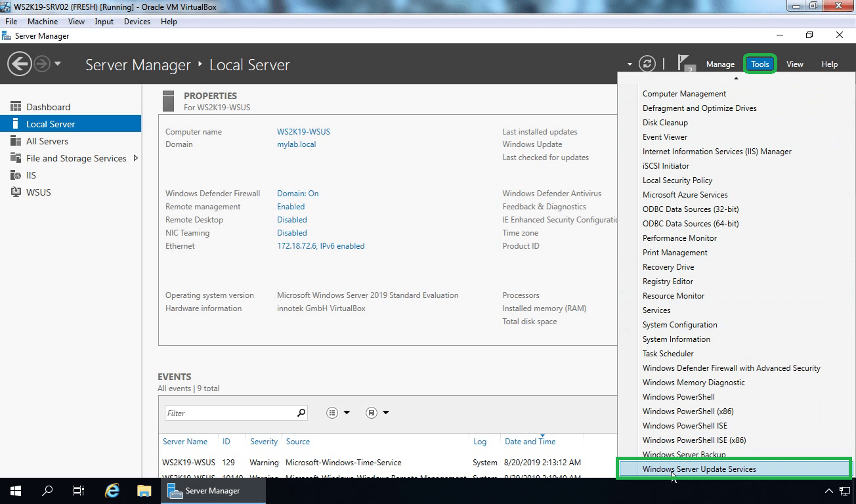Open Defragment and Optimize Drives
Image resolution: width=856 pixels, height=504 pixels.
click(x=699, y=108)
